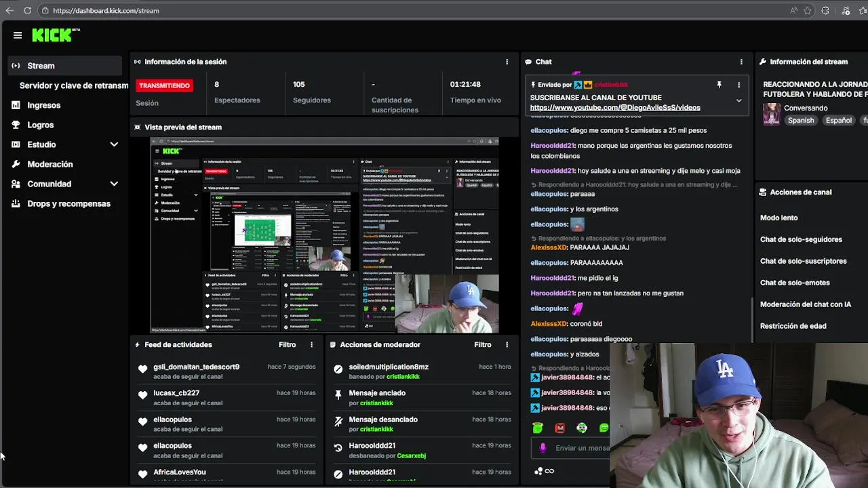Open session info three-dot options menu
The height and width of the screenshot is (488, 868).
point(507,62)
